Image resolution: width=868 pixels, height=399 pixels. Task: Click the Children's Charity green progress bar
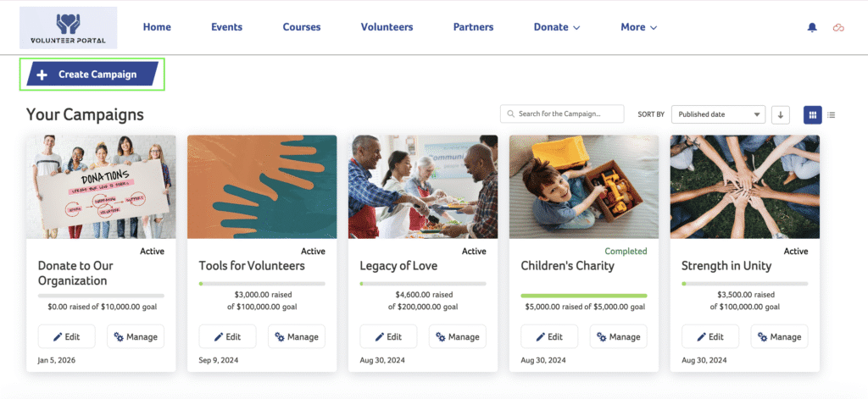[x=583, y=296]
